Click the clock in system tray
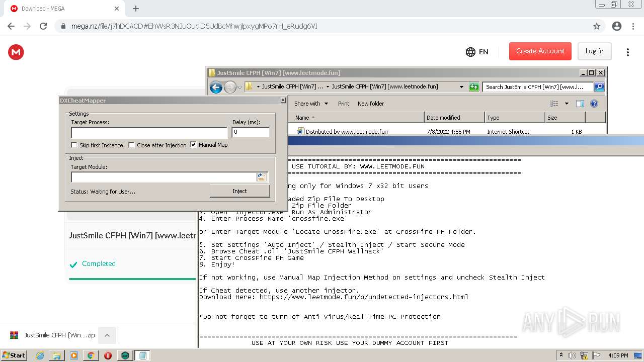This screenshot has width=644, height=362. tap(617, 355)
